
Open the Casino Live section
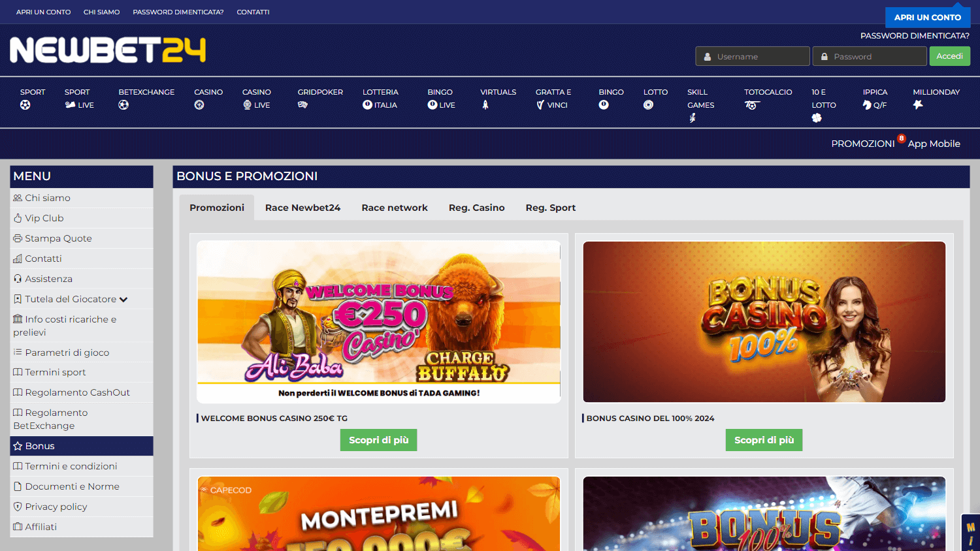pyautogui.click(x=257, y=99)
